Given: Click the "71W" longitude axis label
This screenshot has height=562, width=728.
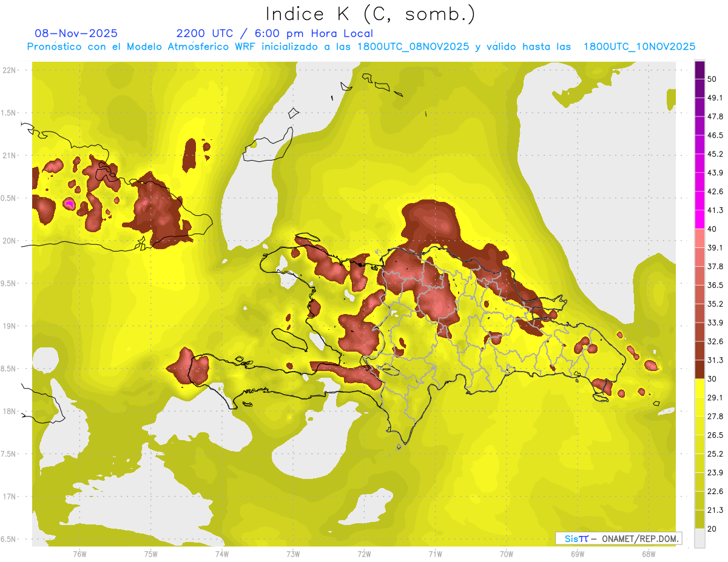Looking at the screenshot, I should point(435,554).
